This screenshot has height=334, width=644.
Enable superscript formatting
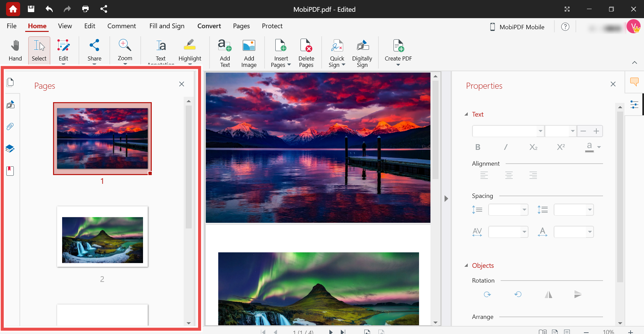561,147
